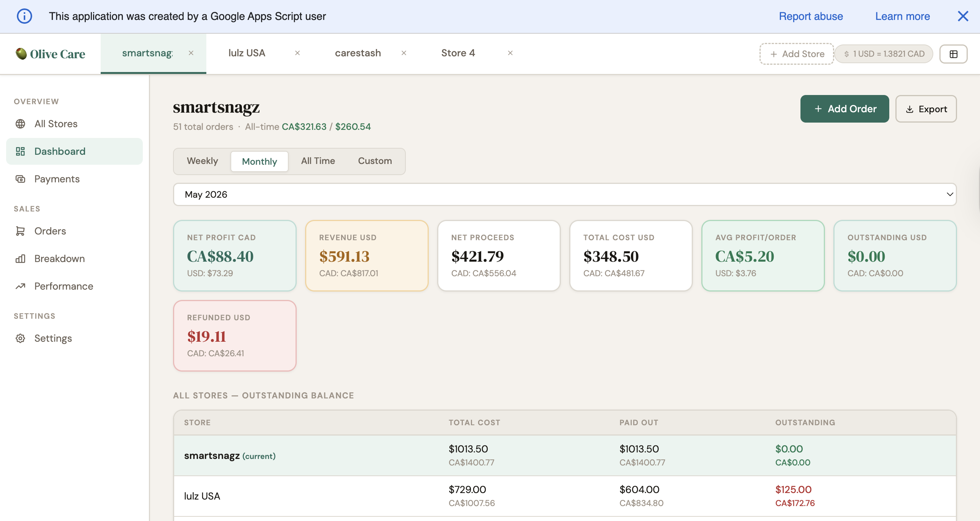Click the plus icon on Add Store
The height and width of the screenshot is (521, 980).
point(774,54)
